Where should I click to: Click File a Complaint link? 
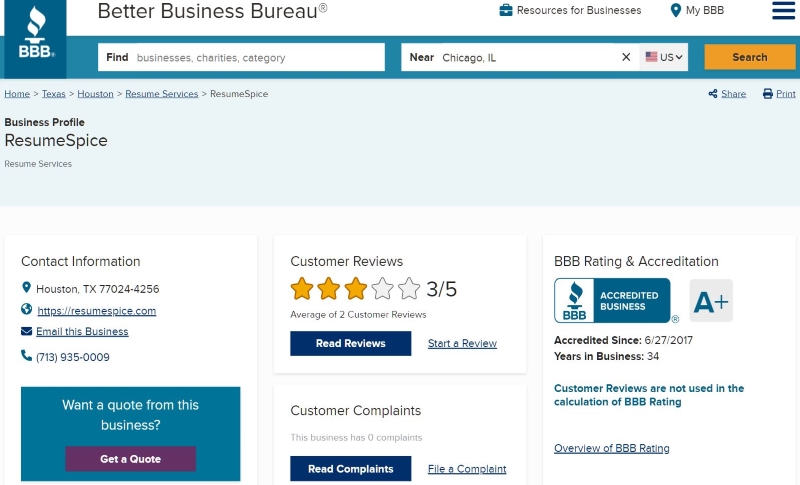(x=467, y=469)
